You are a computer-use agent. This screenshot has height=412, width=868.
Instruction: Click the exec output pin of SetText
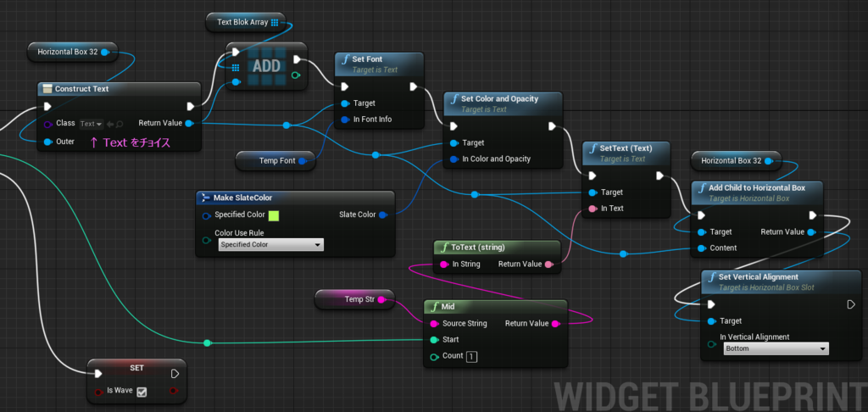(659, 175)
